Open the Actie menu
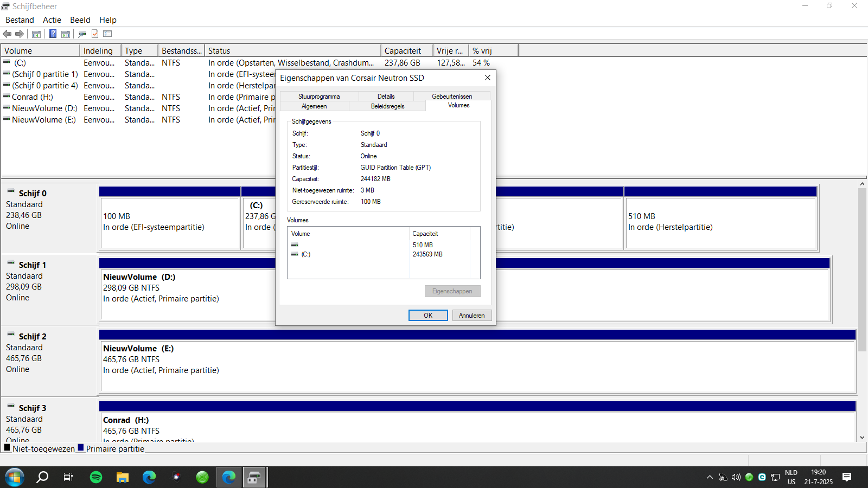 click(52, 20)
